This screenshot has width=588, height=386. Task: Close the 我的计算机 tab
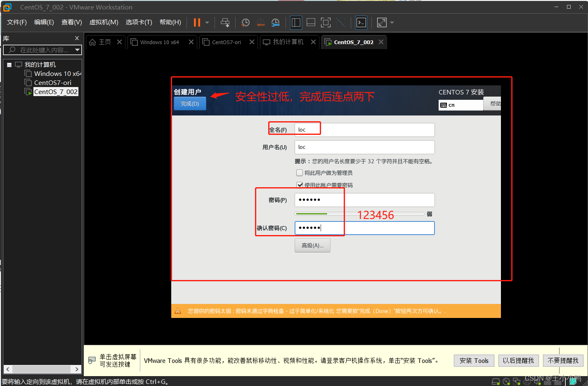point(313,42)
